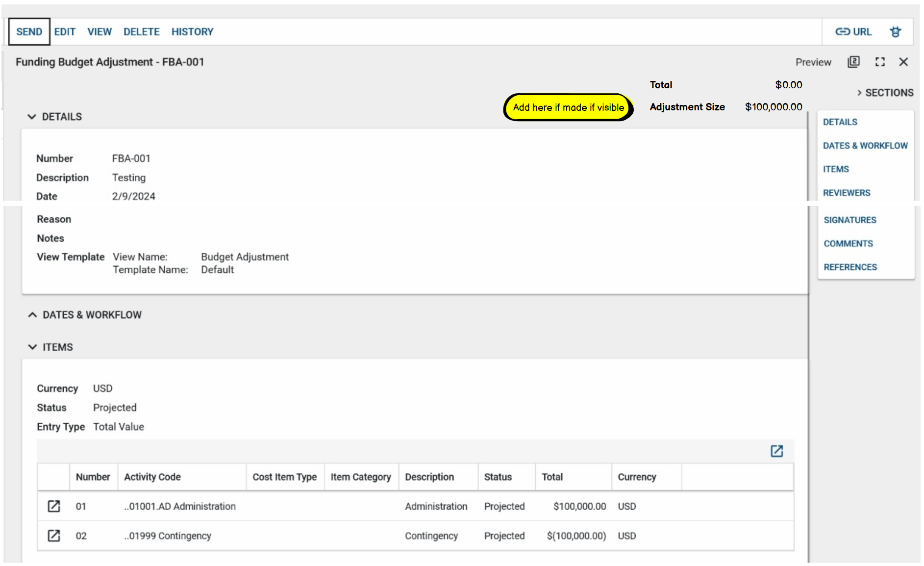Go to SIGNATURES section link

click(x=849, y=220)
